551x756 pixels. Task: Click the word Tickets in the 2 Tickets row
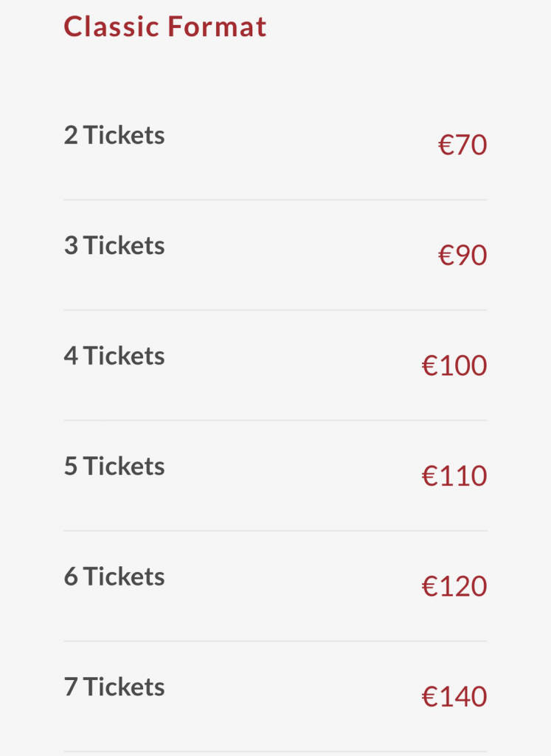coord(124,135)
